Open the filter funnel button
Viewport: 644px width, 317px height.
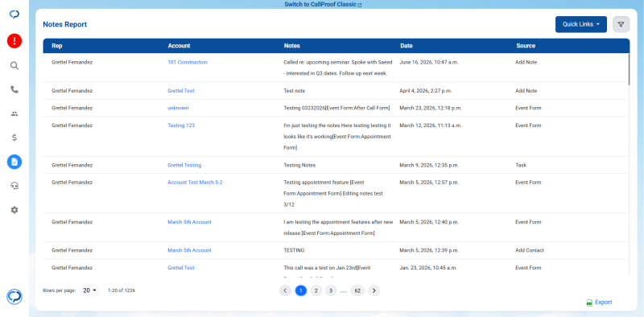click(x=621, y=25)
